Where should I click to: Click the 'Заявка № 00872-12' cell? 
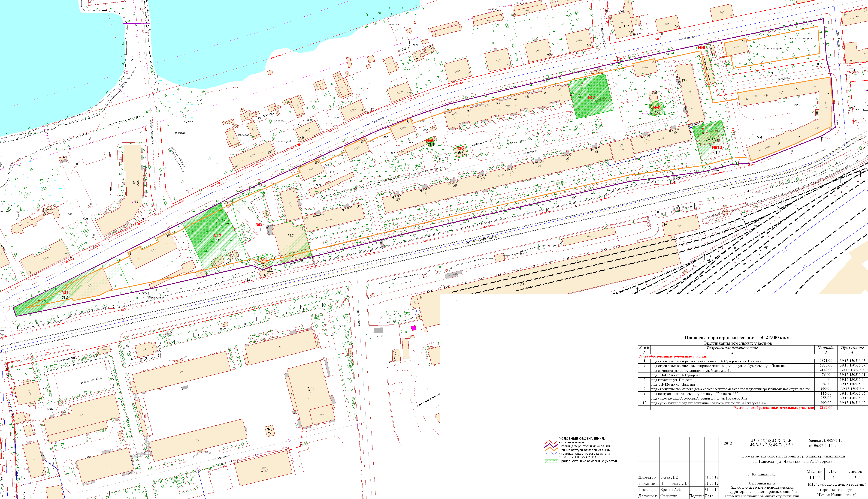coord(826,441)
